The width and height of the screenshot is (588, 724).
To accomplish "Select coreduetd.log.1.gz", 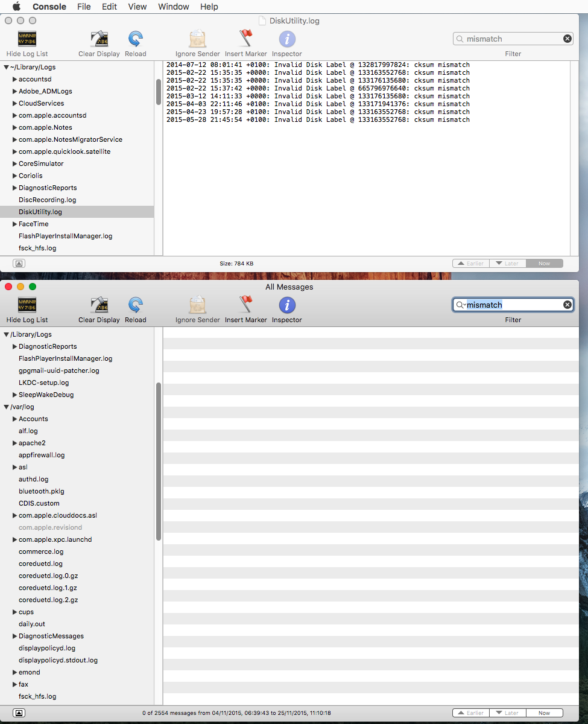I will 48,588.
